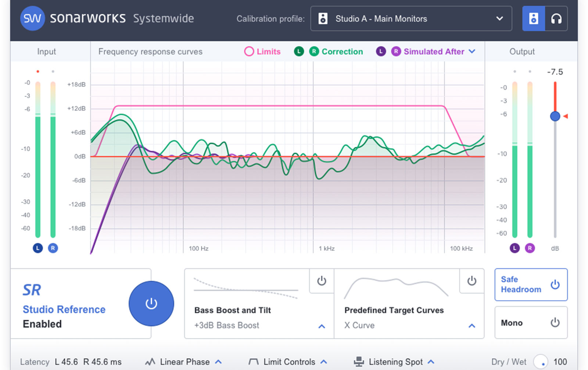Click the speaker icon in calibration profile box
Viewport: 588px width, 370px height.
(323, 18)
